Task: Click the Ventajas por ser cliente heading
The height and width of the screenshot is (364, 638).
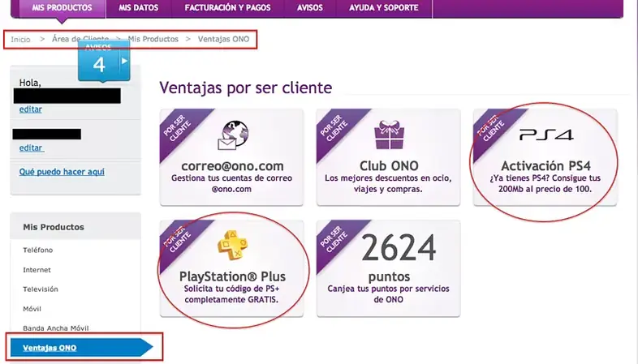Action: 245,88
